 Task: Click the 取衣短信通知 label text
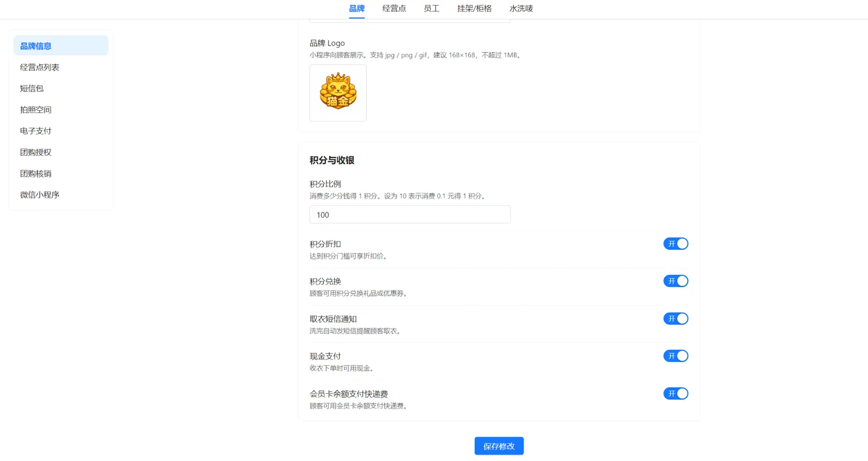(333, 319)
